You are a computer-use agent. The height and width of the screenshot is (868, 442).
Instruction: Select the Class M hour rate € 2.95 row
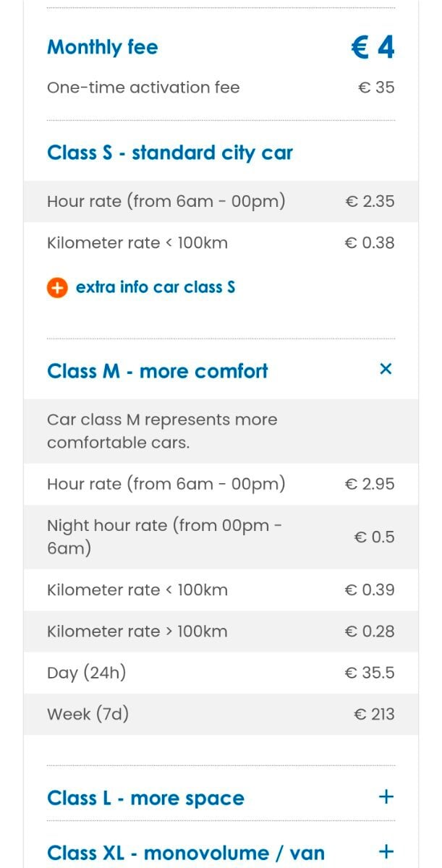coord(221,484)
